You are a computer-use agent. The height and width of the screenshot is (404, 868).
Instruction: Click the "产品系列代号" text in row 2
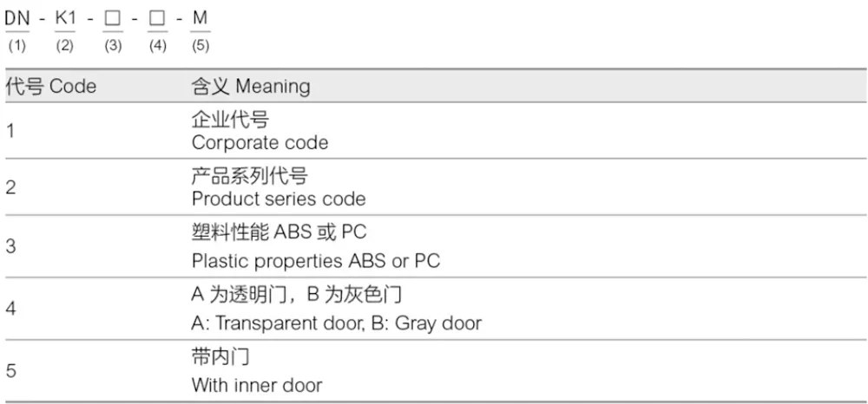click(249, 177)
